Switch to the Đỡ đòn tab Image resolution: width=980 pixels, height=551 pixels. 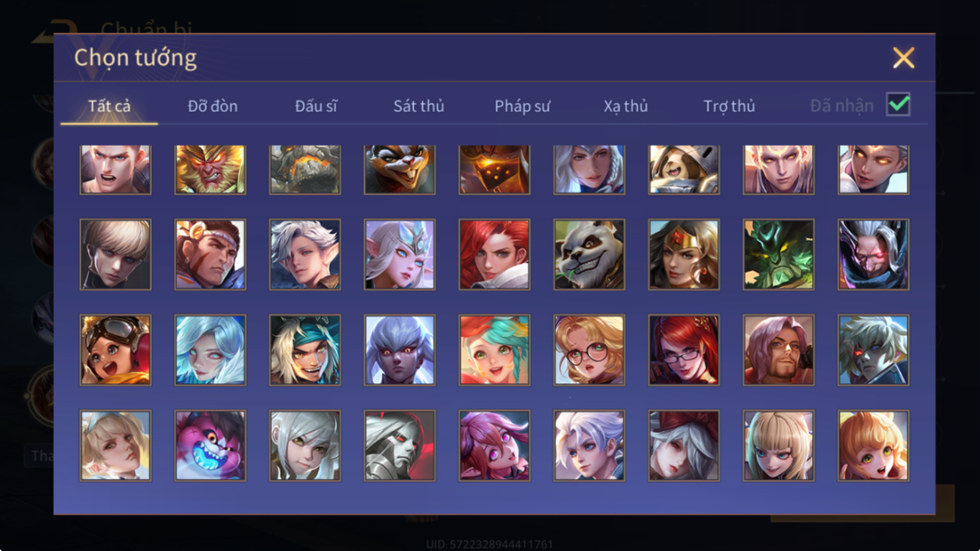[212, 106]
